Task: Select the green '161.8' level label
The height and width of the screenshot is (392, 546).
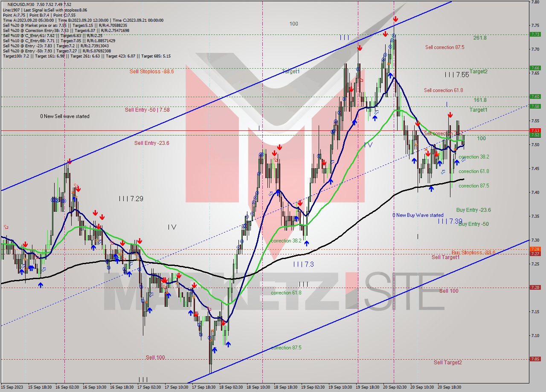Action: point(480,100)
